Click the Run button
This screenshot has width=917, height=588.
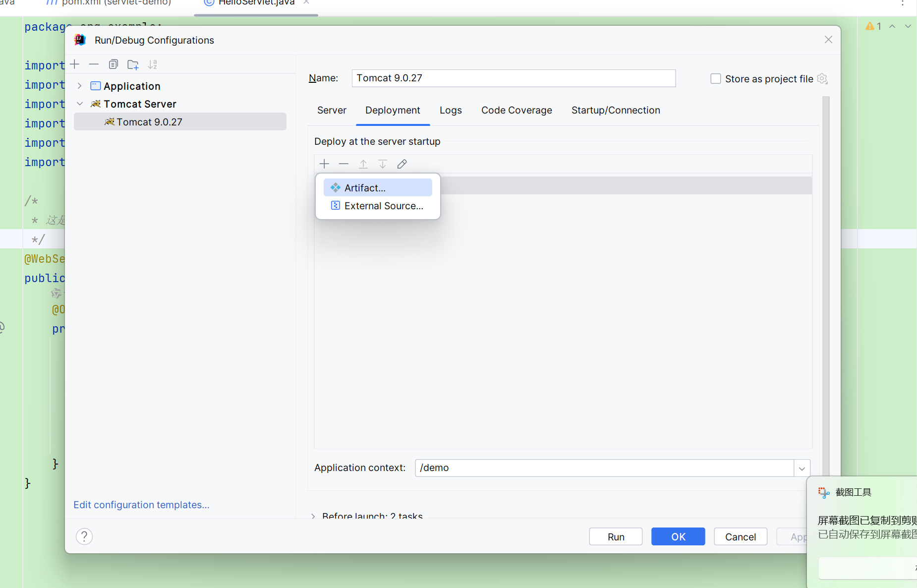(x=616, y=536)
